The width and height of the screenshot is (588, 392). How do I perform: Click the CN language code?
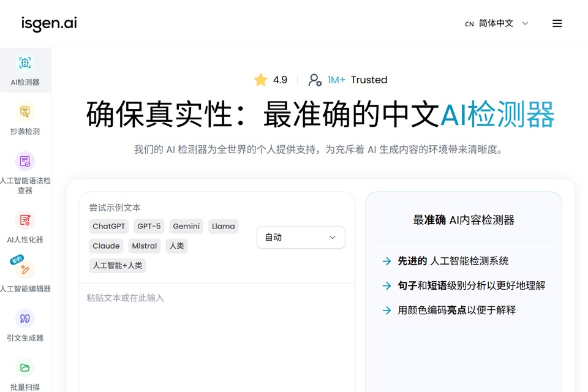(x=469, y=24)
